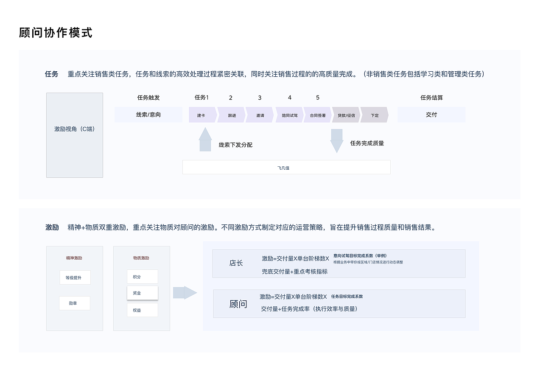Switch to the 任务 section header
The width and height of the screenshot is (543, 392).
[51, 74]
